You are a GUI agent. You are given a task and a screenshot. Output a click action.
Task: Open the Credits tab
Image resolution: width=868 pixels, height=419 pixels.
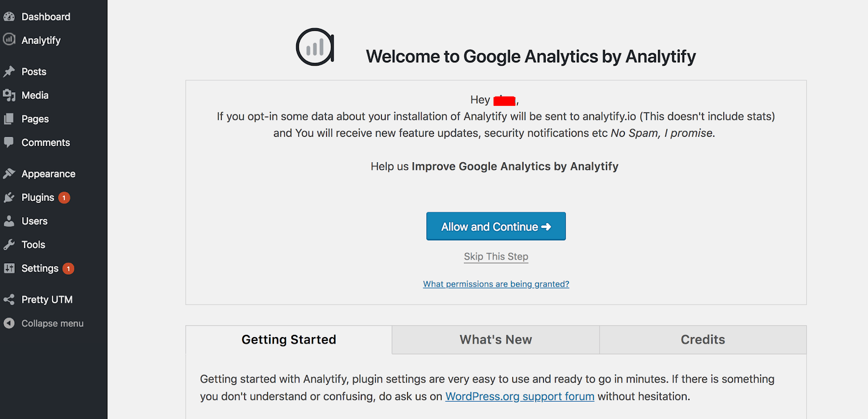click(x=702, y=339)
